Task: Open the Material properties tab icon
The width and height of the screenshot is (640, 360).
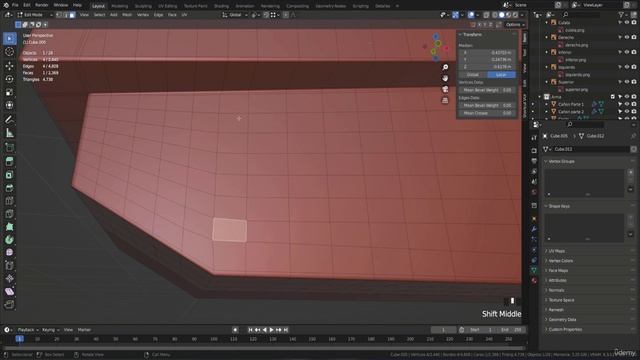Action: [x=534, y=280]
